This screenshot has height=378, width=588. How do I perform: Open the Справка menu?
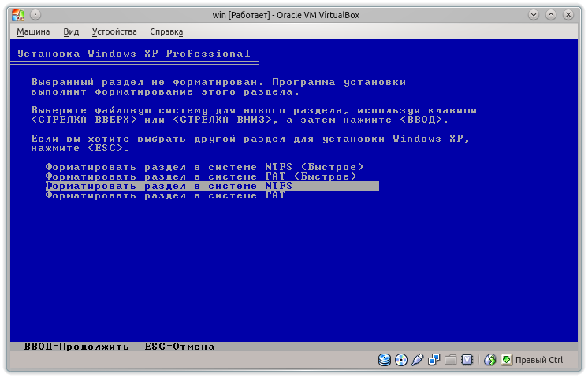(166, 31)
